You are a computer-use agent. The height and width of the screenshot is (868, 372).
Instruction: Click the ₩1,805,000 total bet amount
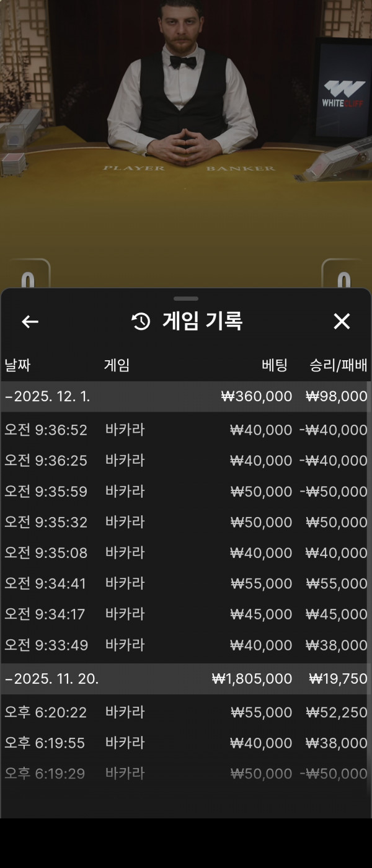(x=252, y=679)
